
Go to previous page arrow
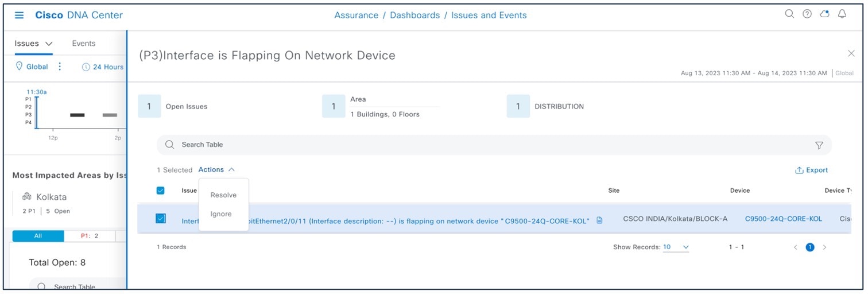[x=796, y=247]
